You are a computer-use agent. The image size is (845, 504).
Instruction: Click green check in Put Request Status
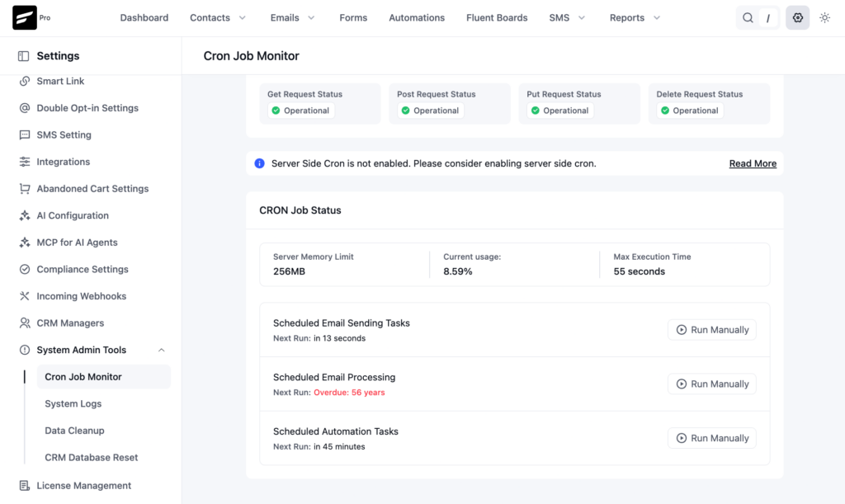[535, 111]
